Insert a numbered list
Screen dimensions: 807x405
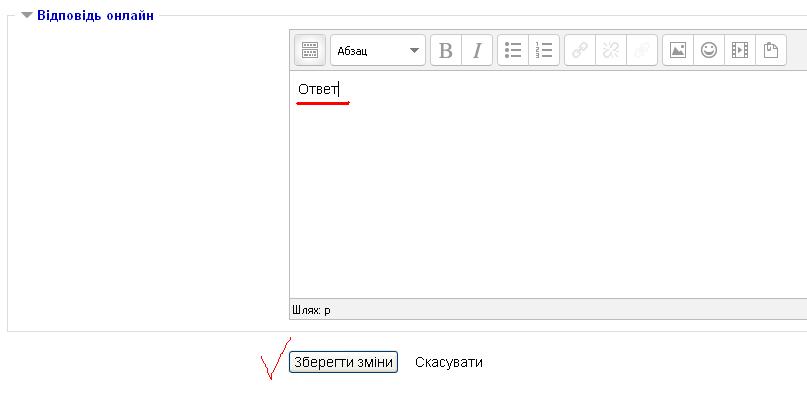(x=543, y=50)
